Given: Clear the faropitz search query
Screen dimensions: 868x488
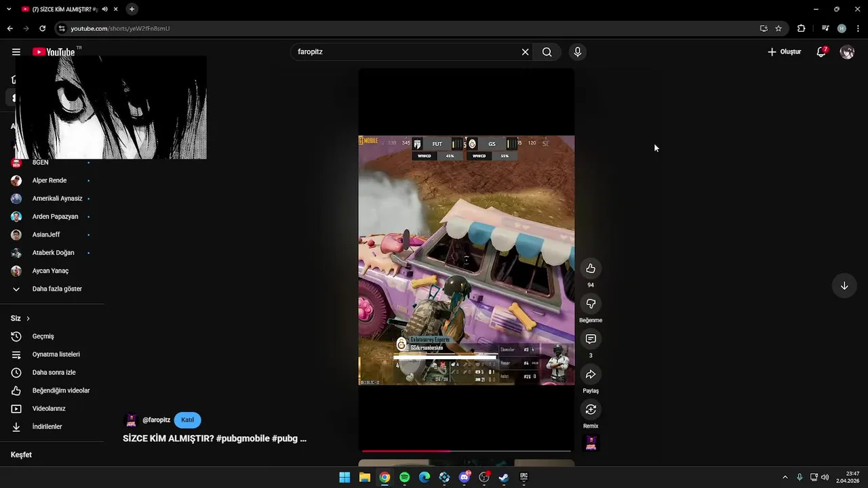Looking at the screenshot, I should tap(525, 52).
